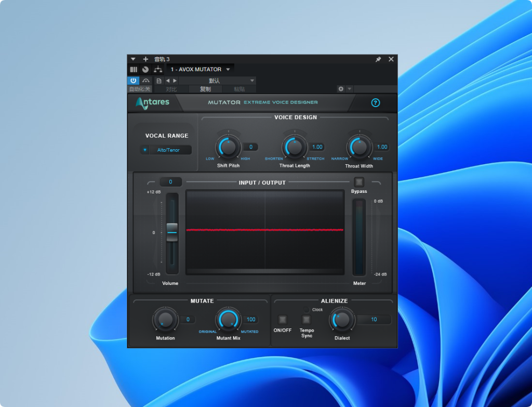
Task: Click the Mutation value field showing 0
Action: point(188,320)
